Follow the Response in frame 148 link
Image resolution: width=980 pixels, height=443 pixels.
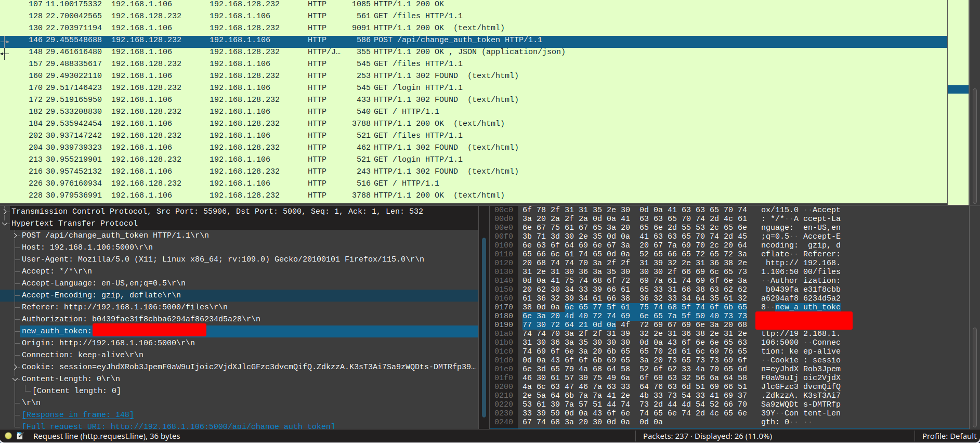click(78, 414)
